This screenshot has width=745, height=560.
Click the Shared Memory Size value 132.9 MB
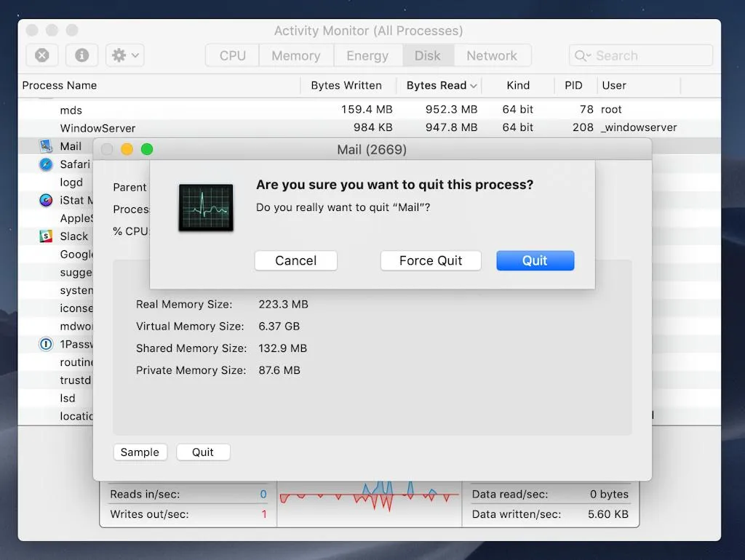[x=283, y=348]
